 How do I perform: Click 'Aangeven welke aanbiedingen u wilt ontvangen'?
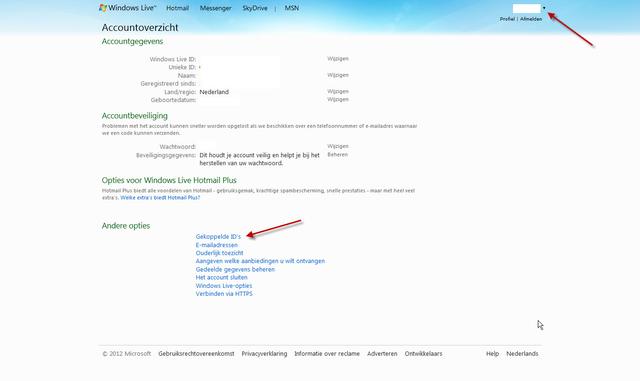260,261
